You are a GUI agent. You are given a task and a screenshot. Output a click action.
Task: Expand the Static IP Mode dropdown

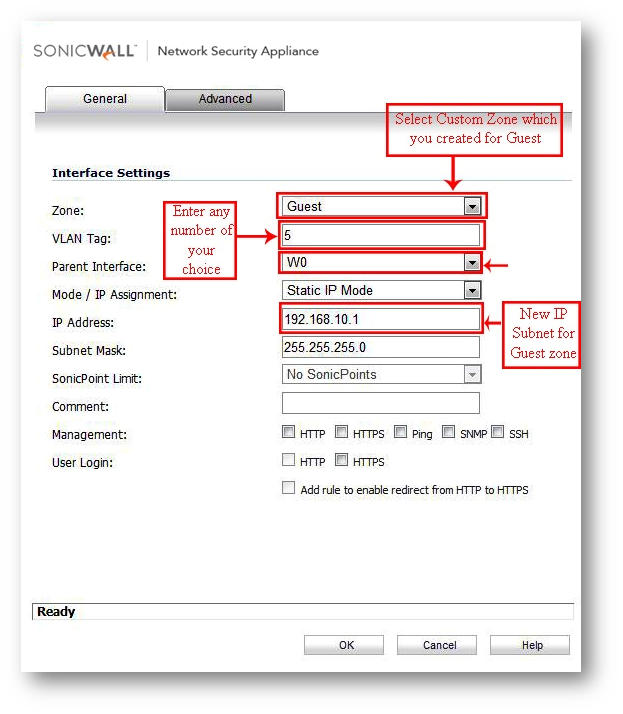381,290
